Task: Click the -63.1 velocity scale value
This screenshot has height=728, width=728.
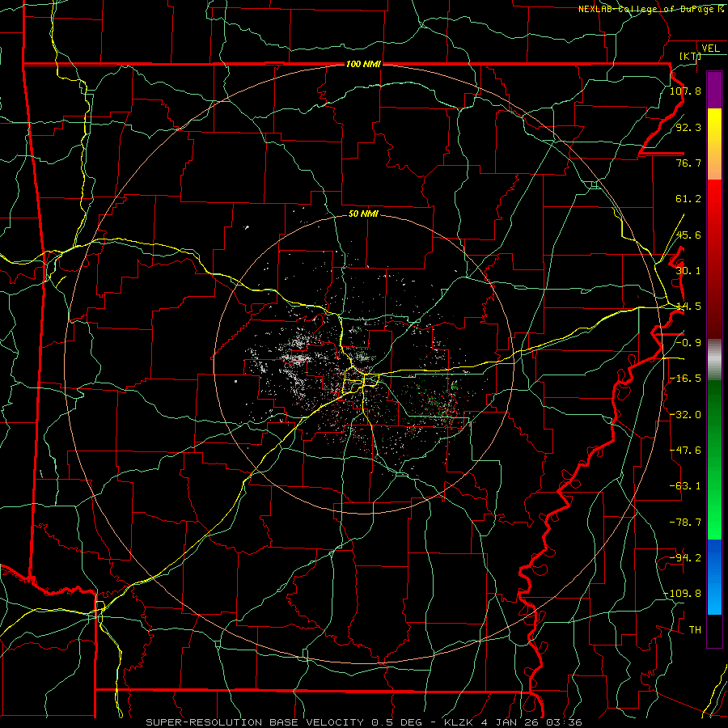Action: pyautogui.click(x=685, y=486)
